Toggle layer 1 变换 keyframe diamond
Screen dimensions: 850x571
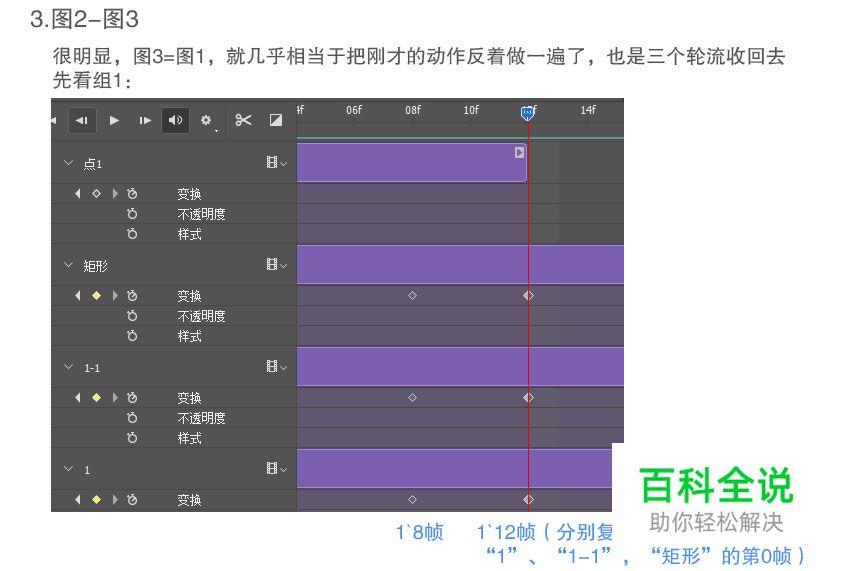point(96,499)
